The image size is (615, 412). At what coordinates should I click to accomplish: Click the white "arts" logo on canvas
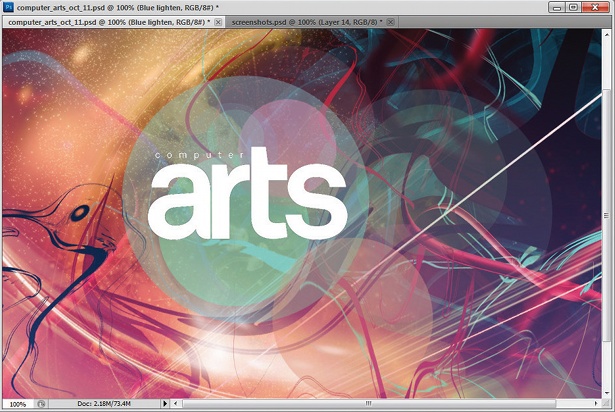[x=247, y=193]
